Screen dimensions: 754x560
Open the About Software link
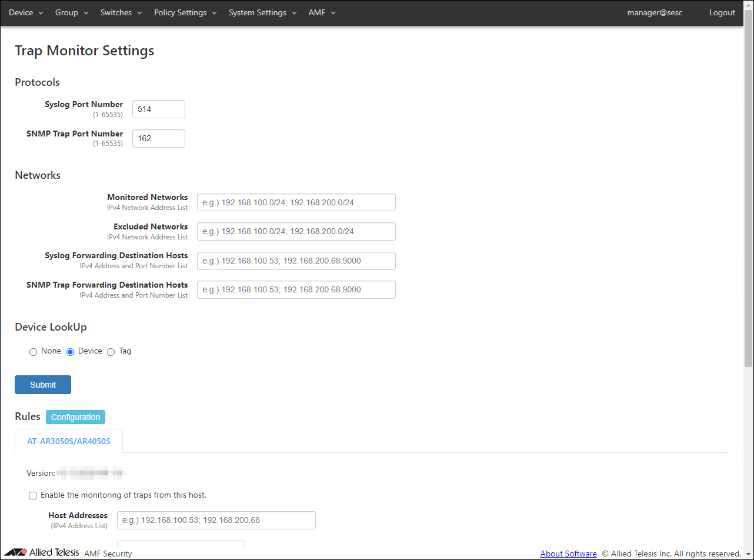coord(568,554)
